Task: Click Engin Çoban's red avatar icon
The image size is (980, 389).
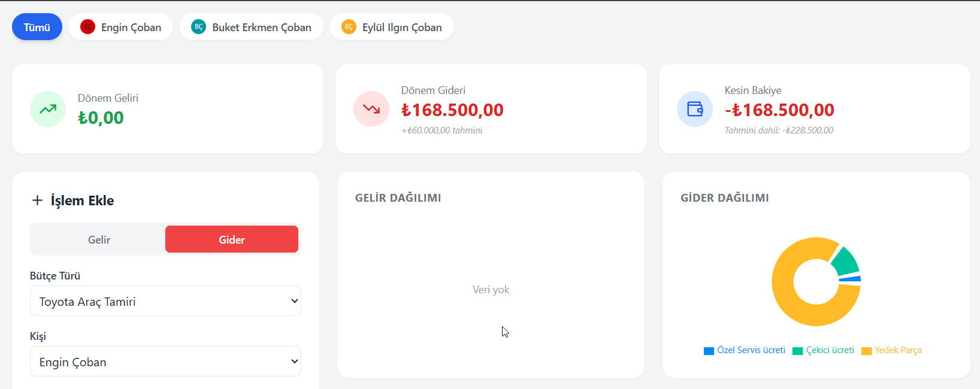Action: click(87, 27)
